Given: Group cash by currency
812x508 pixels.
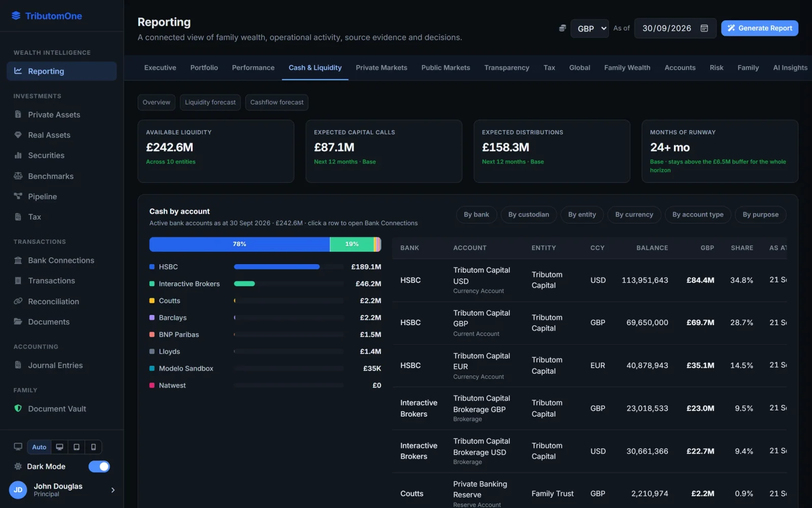Looking at the screenshot, I should point(634,214).
